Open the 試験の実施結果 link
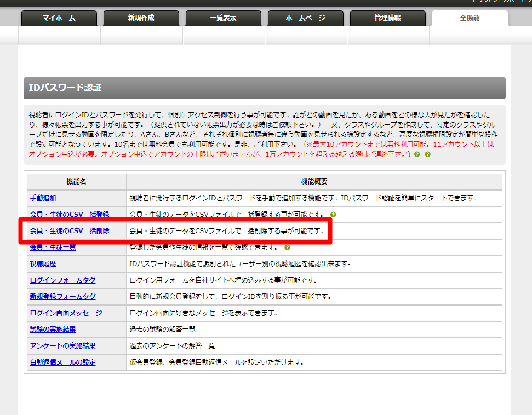 53,330
